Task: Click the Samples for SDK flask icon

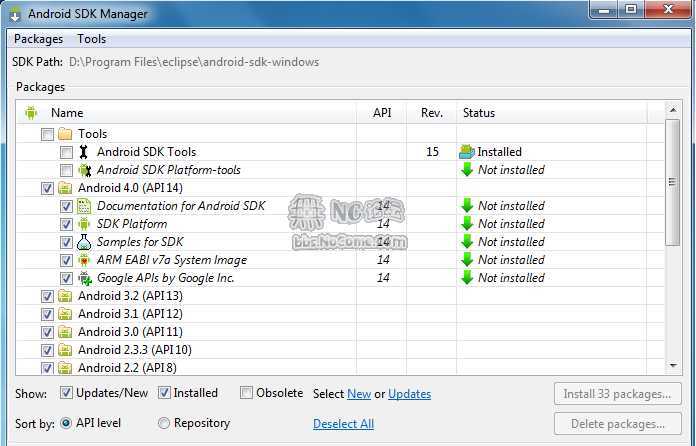Action: (x=84, y=242)
